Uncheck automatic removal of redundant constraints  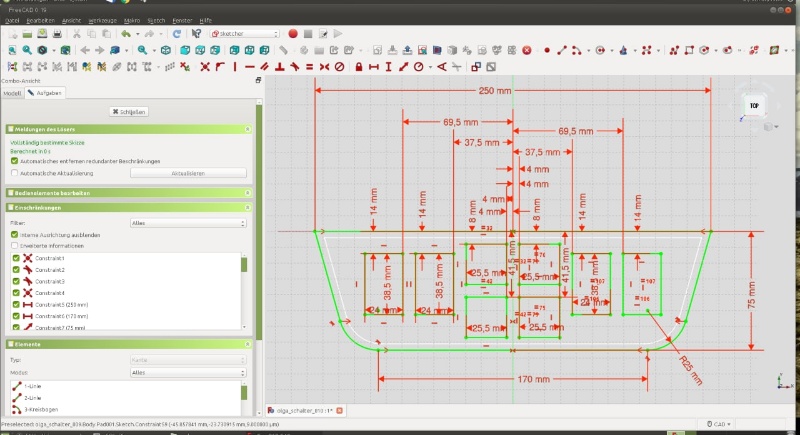14,161
